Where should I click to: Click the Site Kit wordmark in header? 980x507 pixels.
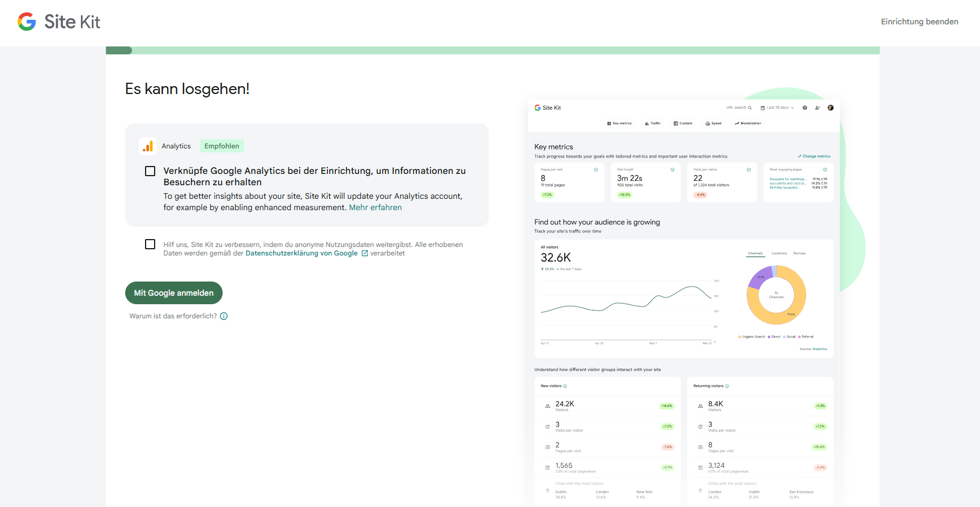pyautogui.click(x=73, y=22)
